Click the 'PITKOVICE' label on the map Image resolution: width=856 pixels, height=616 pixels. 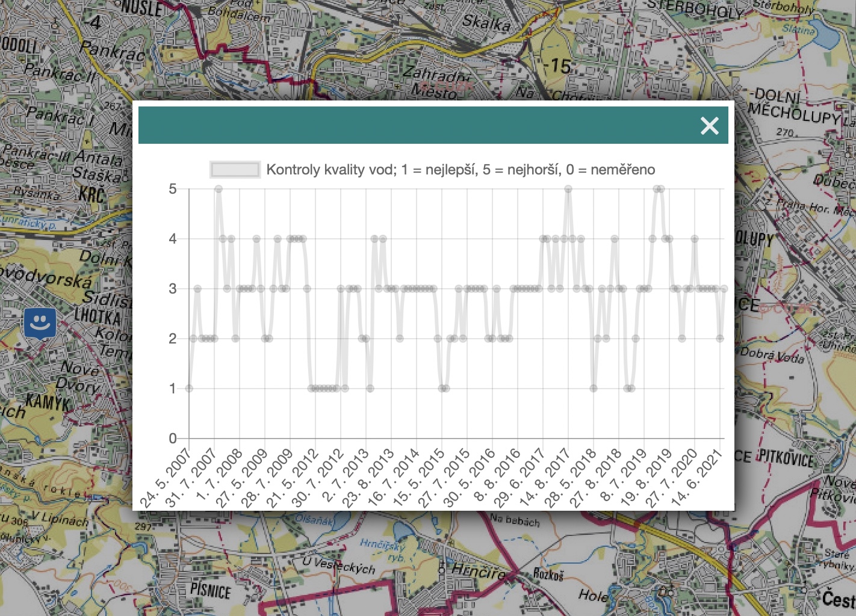point(786,457)
